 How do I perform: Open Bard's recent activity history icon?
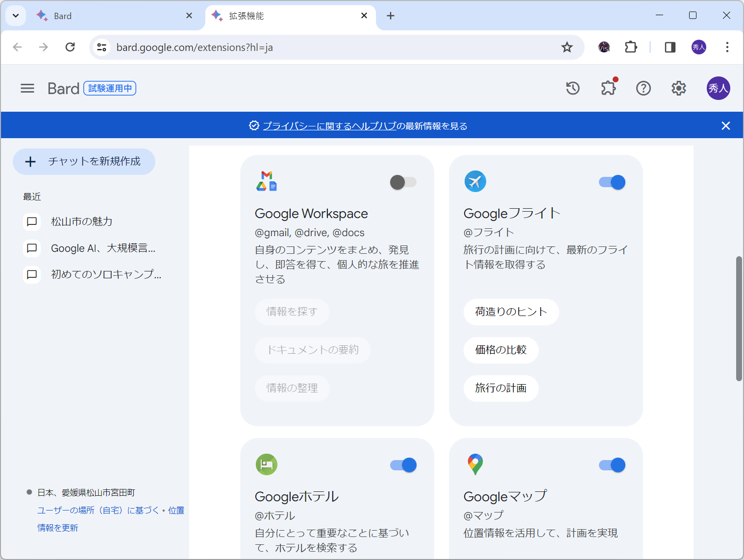tap(572, 88)
